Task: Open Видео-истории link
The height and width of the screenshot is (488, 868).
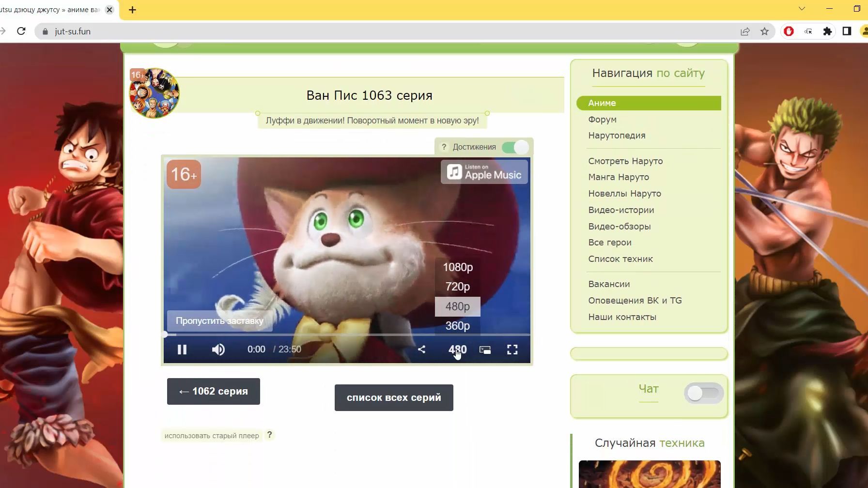Action: 621,210
